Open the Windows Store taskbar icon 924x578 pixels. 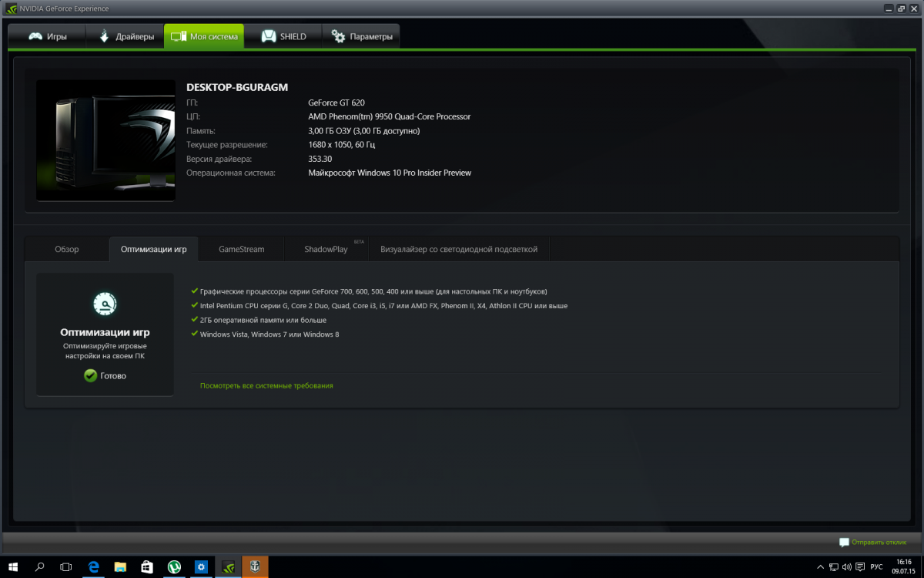pos(147,566)
